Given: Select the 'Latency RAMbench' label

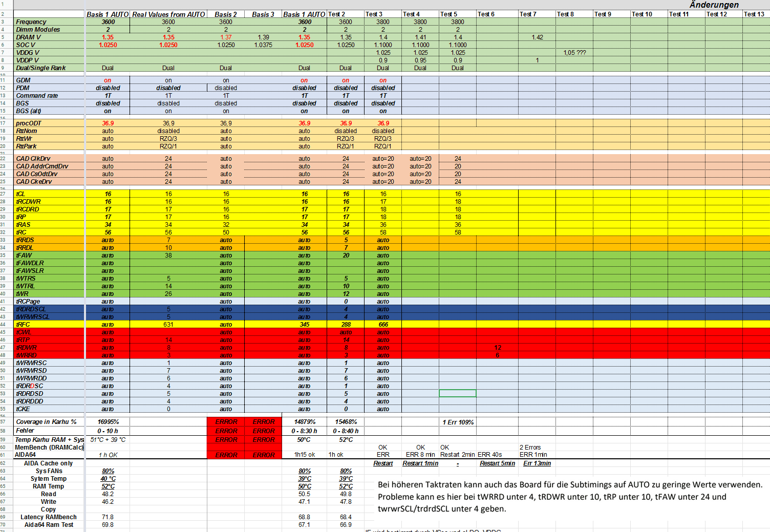Looking at the screenshot, I should pos(49,517).
